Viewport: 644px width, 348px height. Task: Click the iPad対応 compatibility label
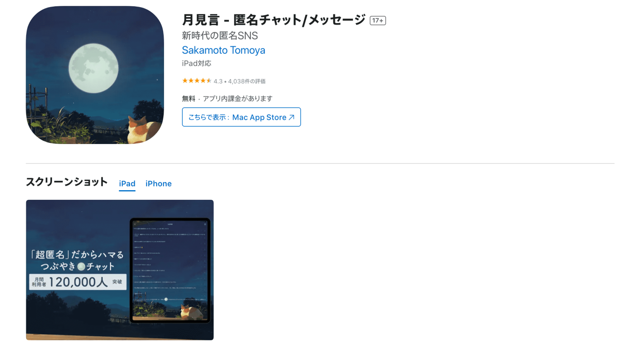pos(197,63)
